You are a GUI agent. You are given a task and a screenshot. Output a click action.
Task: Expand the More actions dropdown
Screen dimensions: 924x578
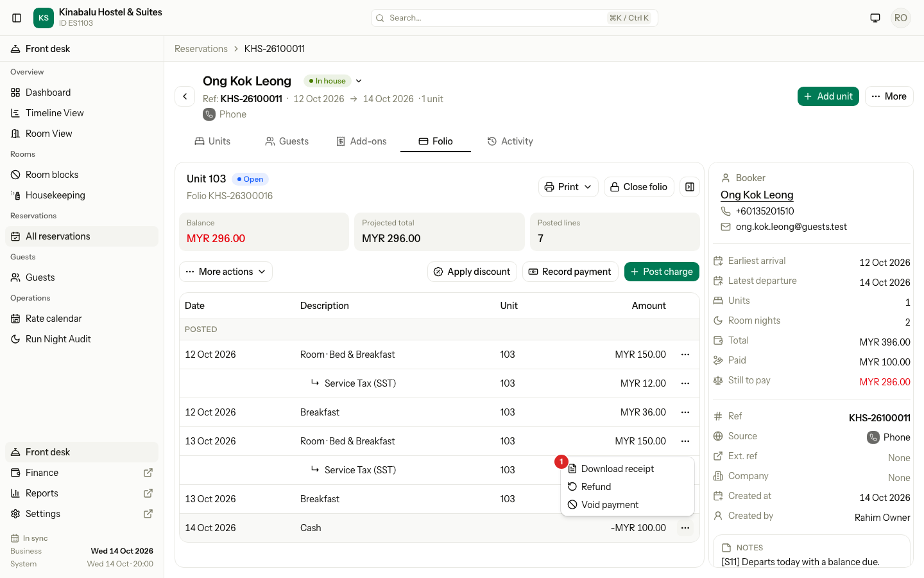(226, 272)
